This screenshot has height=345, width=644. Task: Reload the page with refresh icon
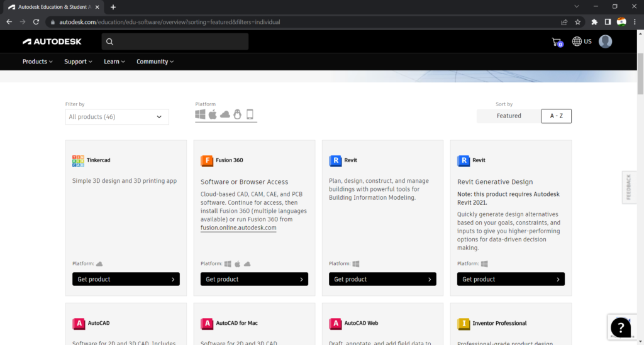(36, 22)
